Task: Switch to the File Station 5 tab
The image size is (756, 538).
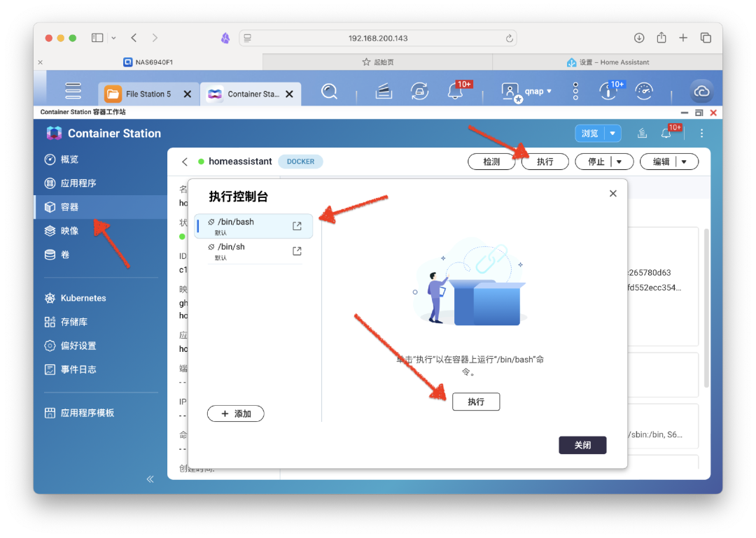Action: click(148, 94)
